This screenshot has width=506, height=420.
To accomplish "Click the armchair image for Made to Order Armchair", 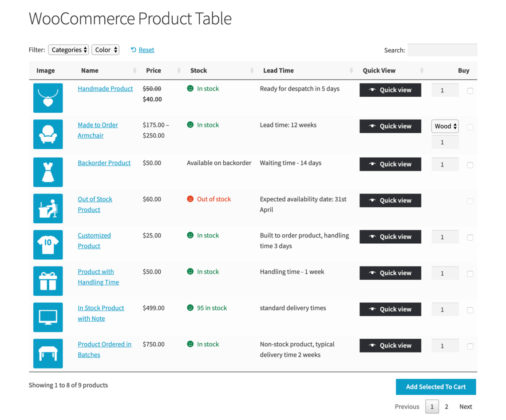I will click(48, 134).
